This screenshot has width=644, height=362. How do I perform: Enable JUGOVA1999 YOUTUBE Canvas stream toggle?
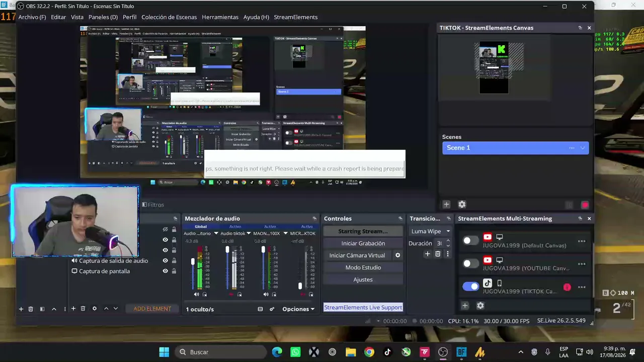tap(471, 263)
